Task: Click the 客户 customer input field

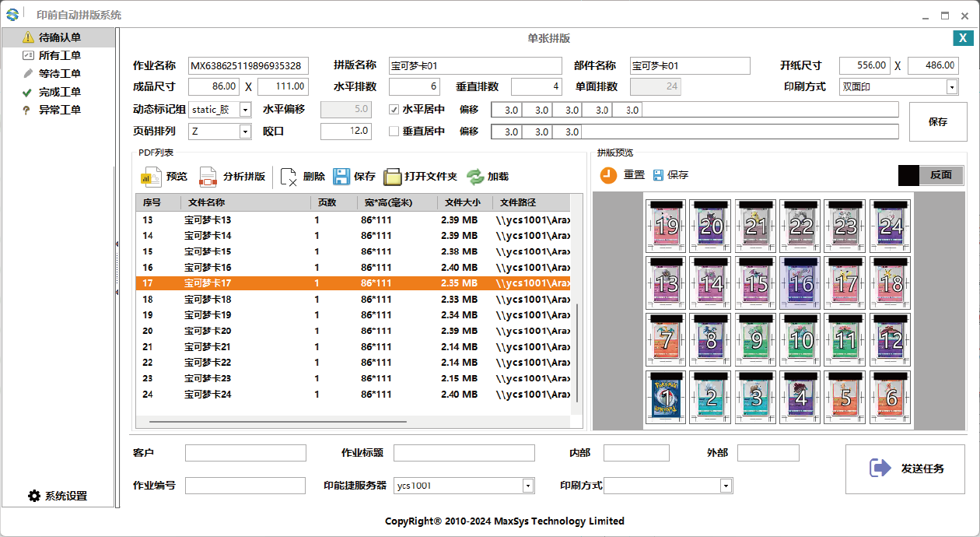Action: 246,453
